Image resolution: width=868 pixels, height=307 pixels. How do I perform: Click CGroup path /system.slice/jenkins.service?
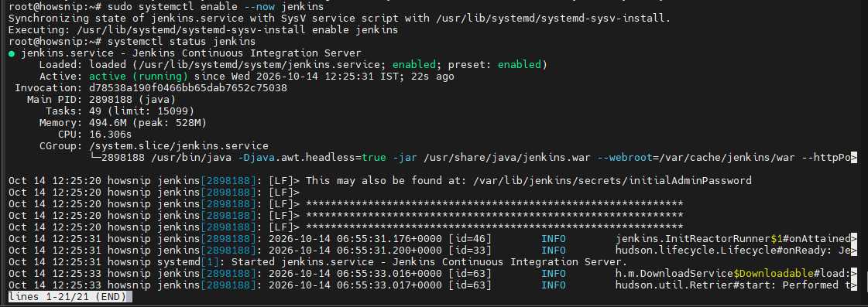tap(179, 146)
